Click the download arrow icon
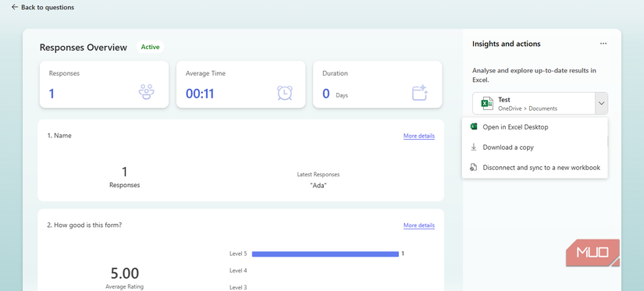The width and height of the screenshot is (644, 291). [474, 147]
